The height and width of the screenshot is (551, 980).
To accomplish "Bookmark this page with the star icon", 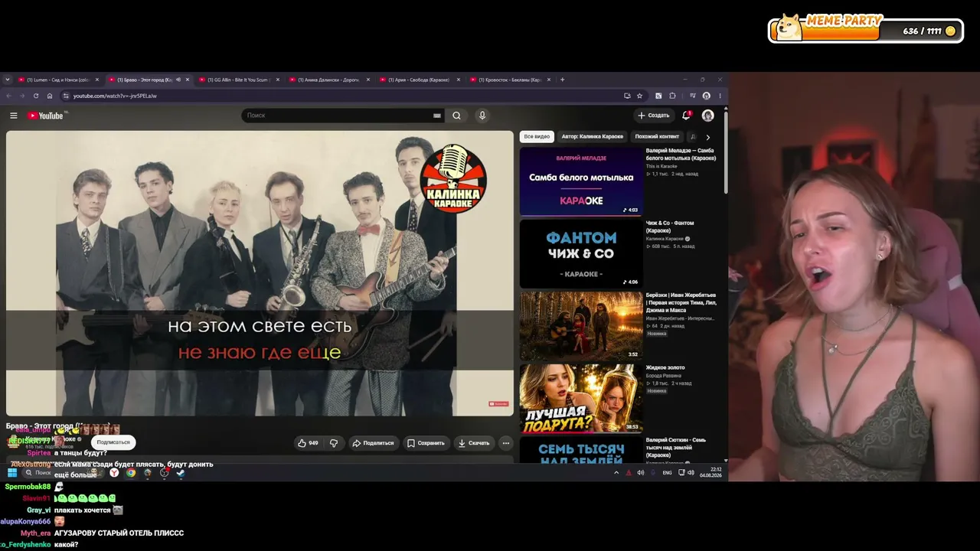I will (x=639, y=96).
